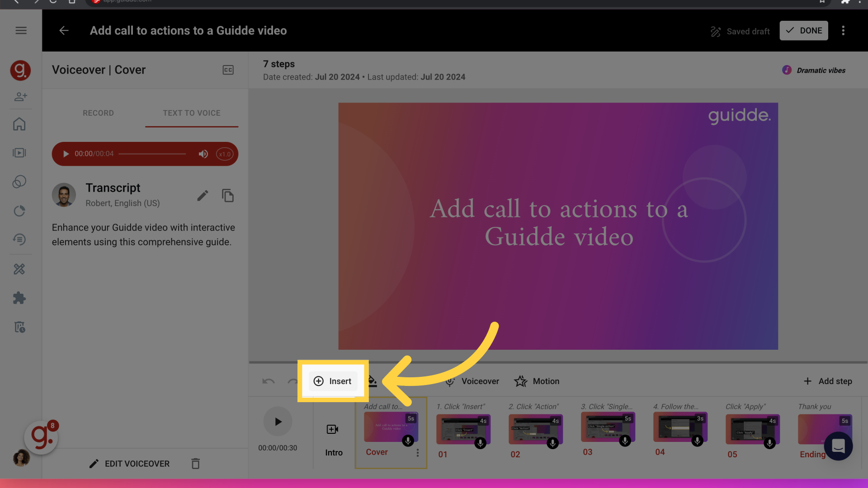The image size is (868, 488).
Task: Click the DONE button
Action: coord(804,31)
